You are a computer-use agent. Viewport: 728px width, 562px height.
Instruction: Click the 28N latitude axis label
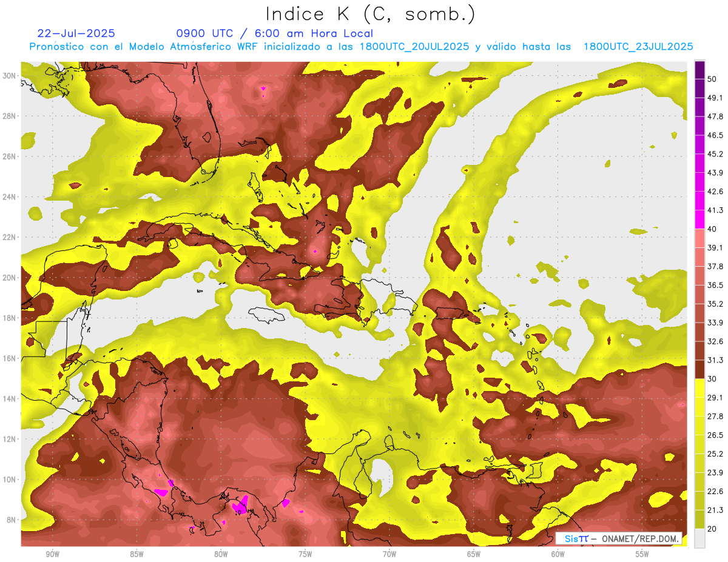(9, 116)
